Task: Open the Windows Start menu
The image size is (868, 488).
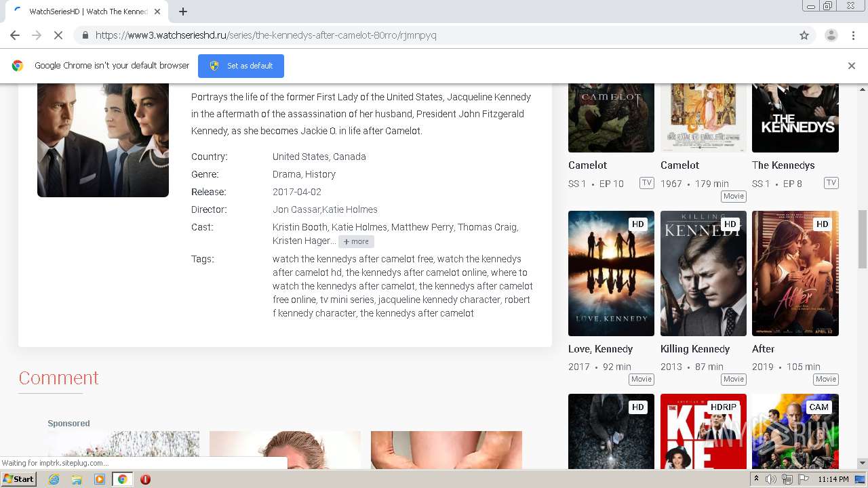Action: pos(18,479)
